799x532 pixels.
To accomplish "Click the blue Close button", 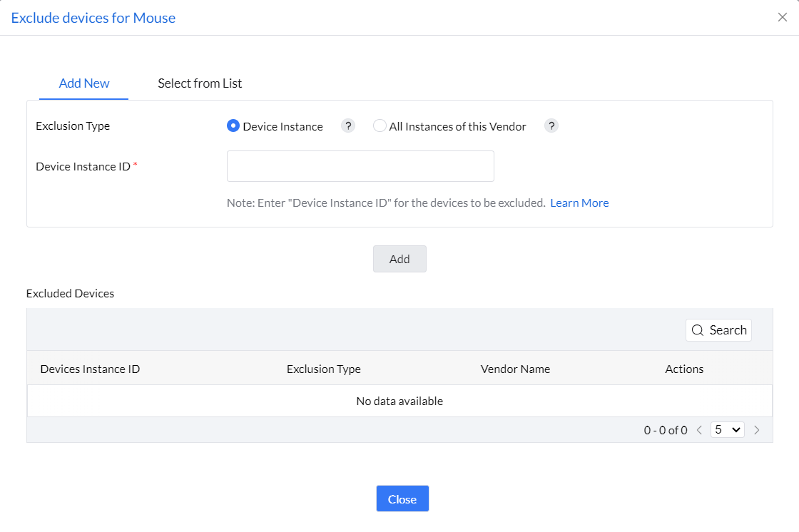I will pos(402,499).
